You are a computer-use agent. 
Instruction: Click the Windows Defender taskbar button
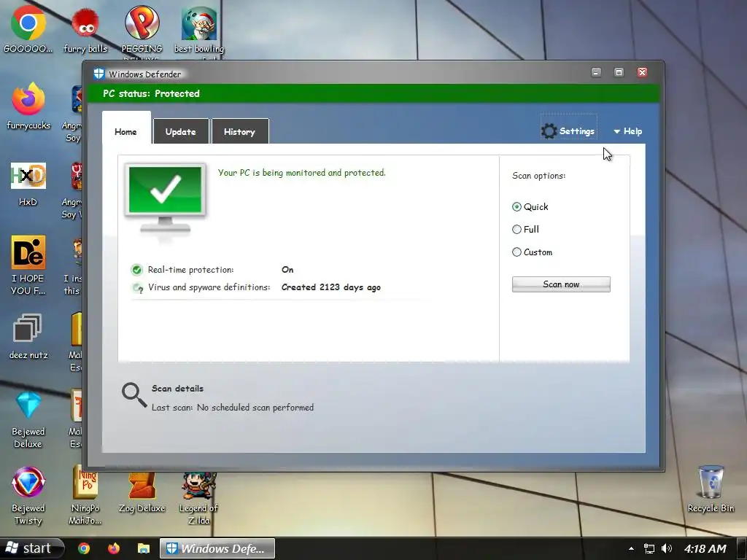[217, 548]
